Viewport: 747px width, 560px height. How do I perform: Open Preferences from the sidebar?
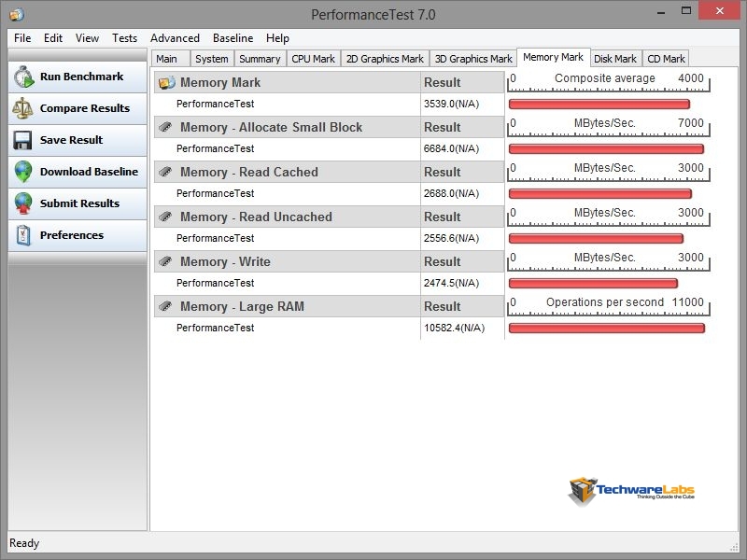pyautogui.click(x=78, y=235)
